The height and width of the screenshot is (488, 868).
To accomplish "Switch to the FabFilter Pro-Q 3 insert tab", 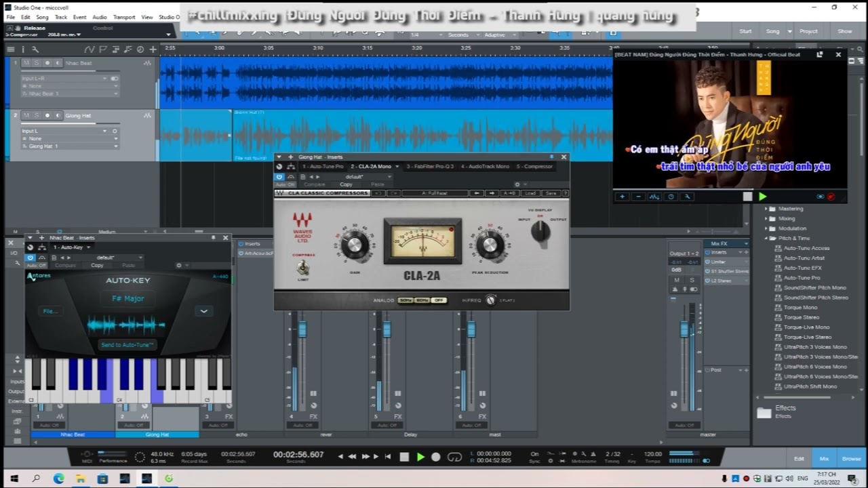I will (430, 167).
